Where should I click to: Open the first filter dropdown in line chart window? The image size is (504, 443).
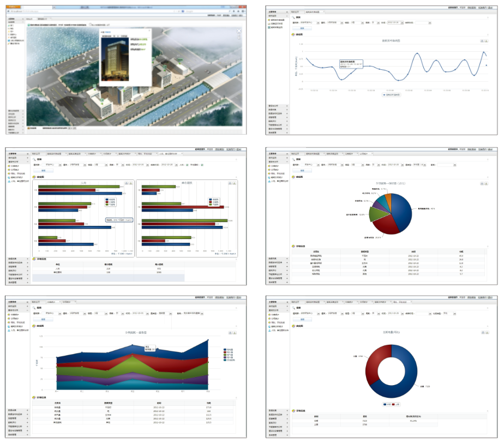pyautogui.click(x=316, y=23)
